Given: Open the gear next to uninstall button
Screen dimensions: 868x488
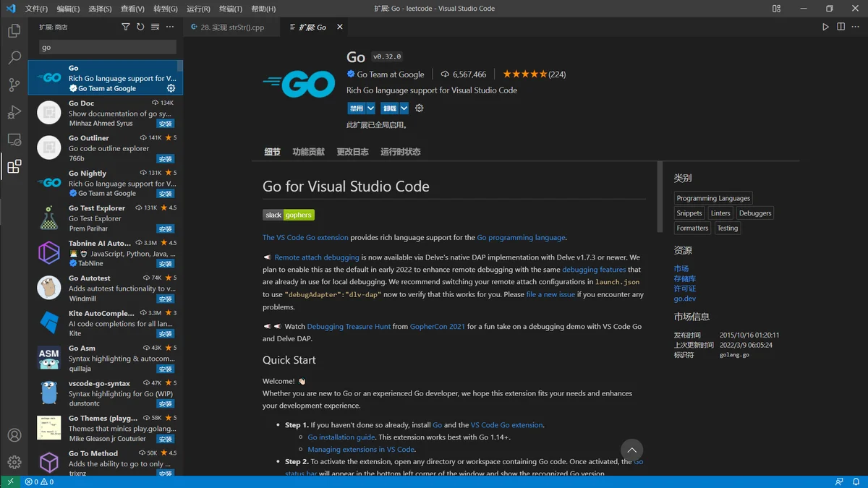Looking at the screenshot, I should tap(419, 108).
